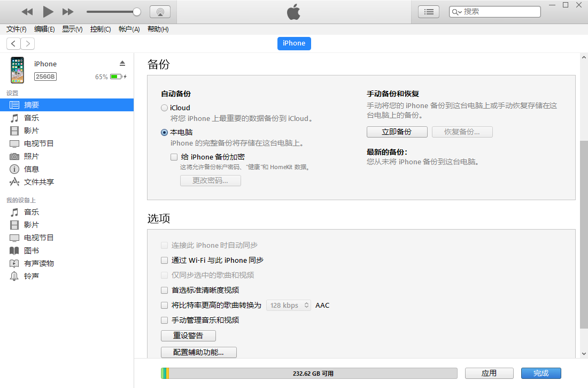The height and width of the screenshot is (388, 588).
Task: Adjust the volume slider knob
Action: pyautogui.click(x=137, y=12)
